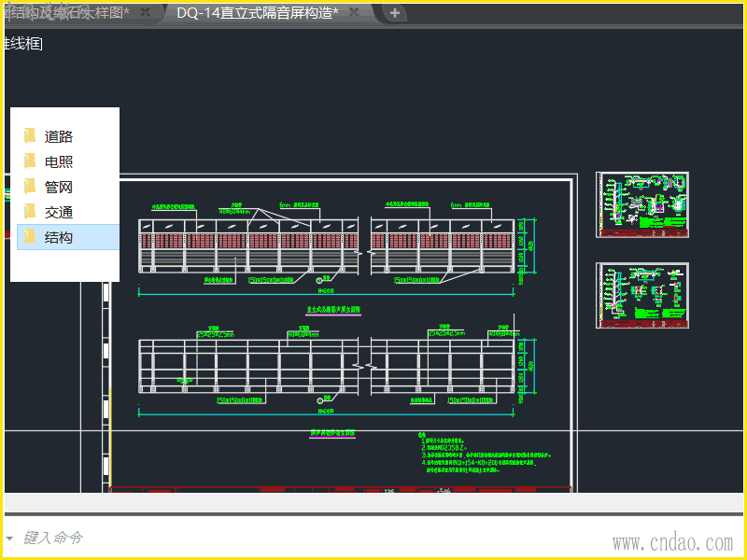The height and width of the screenshot is (560, 747).
Task: Close the DQ-14直立式隔音屏构造 tab
Action: 354,13
